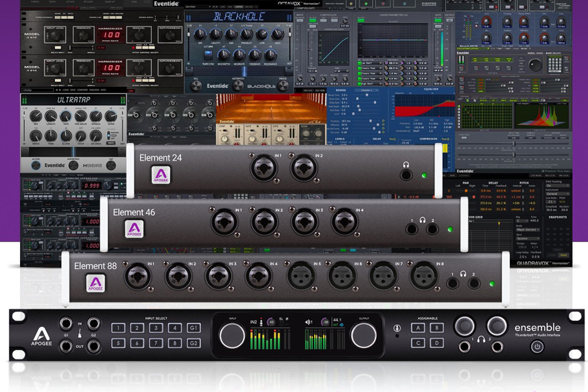The height and width of the screenshot is (392, 588).
Task: Toggle the Compressor In/Out button
Action: (x=313, y=20)
